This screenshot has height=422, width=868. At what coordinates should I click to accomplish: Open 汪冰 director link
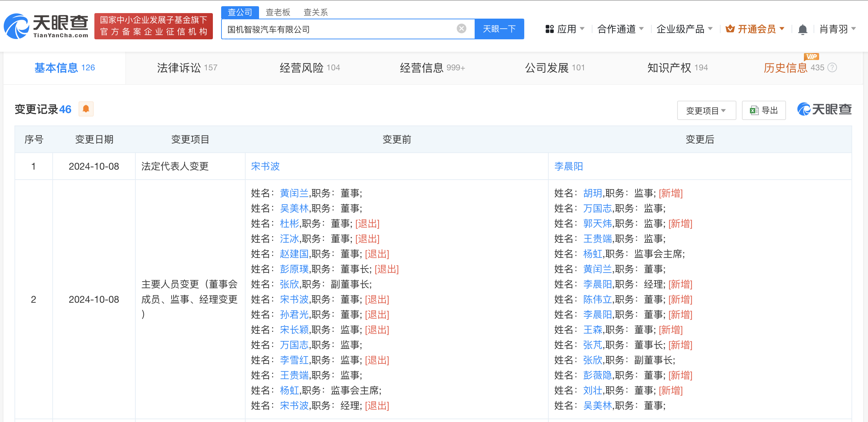click(289, 239)
